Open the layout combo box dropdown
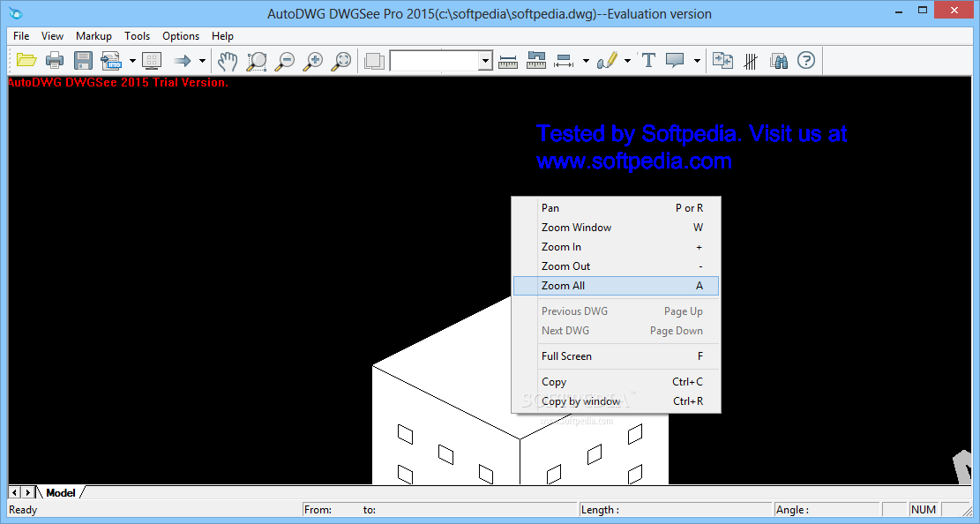The width and height of the screenshot is (980, 524). click(x=486, y=61)
